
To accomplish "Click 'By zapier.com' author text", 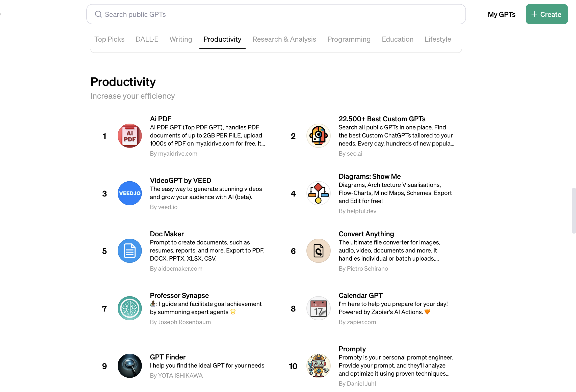I will coord(357,322).
